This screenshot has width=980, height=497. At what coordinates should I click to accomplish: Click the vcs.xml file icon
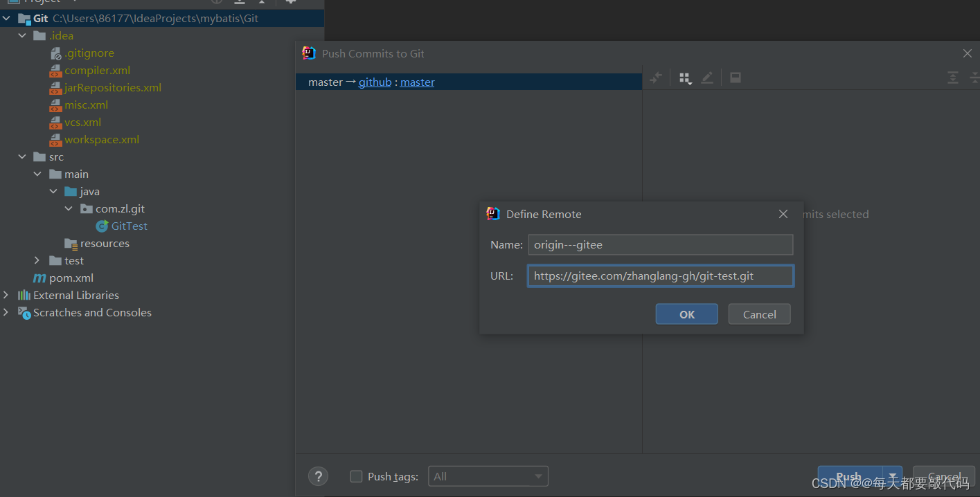pyautogui.click(x=56, y=123)
